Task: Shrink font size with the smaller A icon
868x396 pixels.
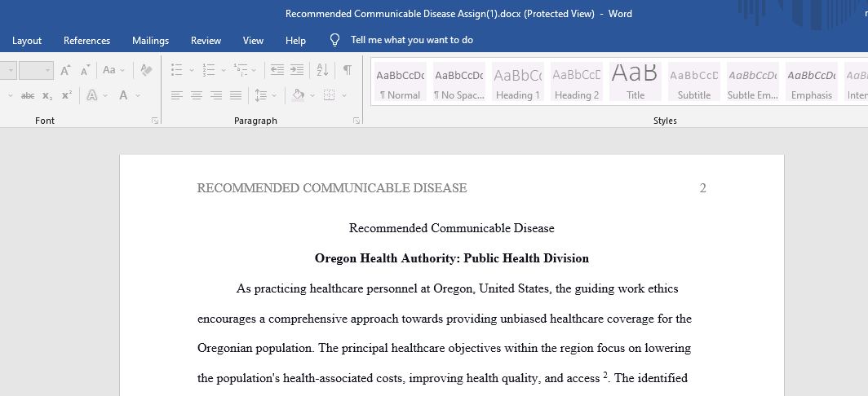Action: 85,70
